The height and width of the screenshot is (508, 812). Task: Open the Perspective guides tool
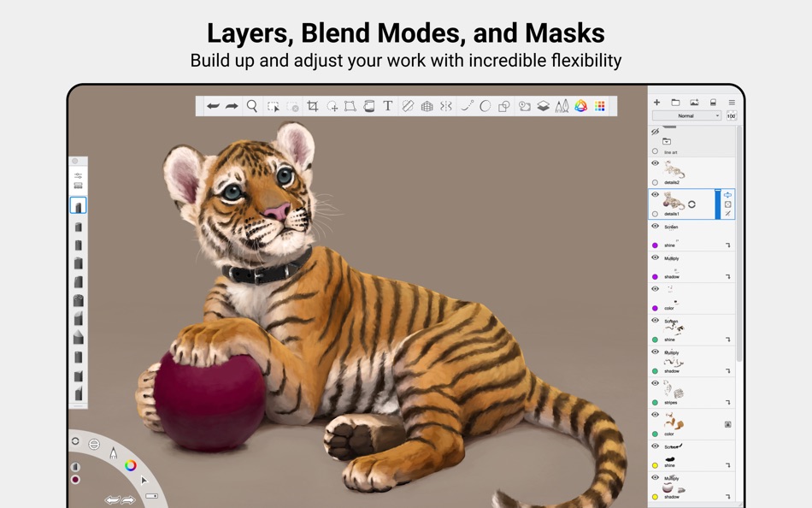pos(427,106)
